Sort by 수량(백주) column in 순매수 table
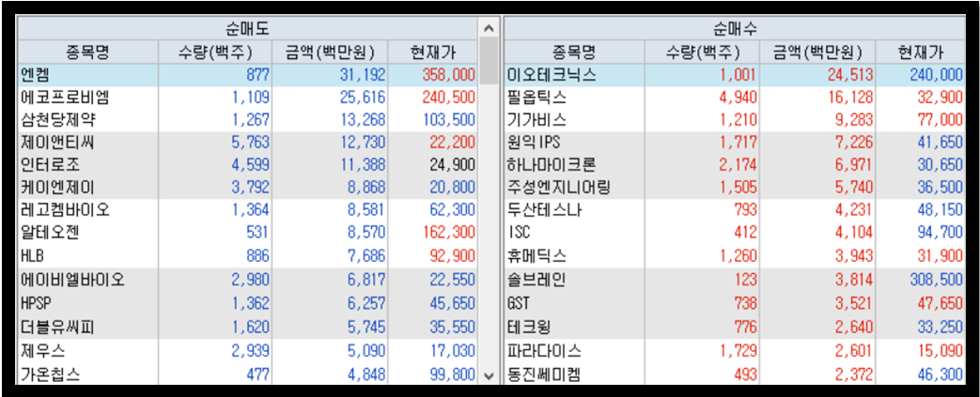 pyautogui.click(x=702, y=52)
